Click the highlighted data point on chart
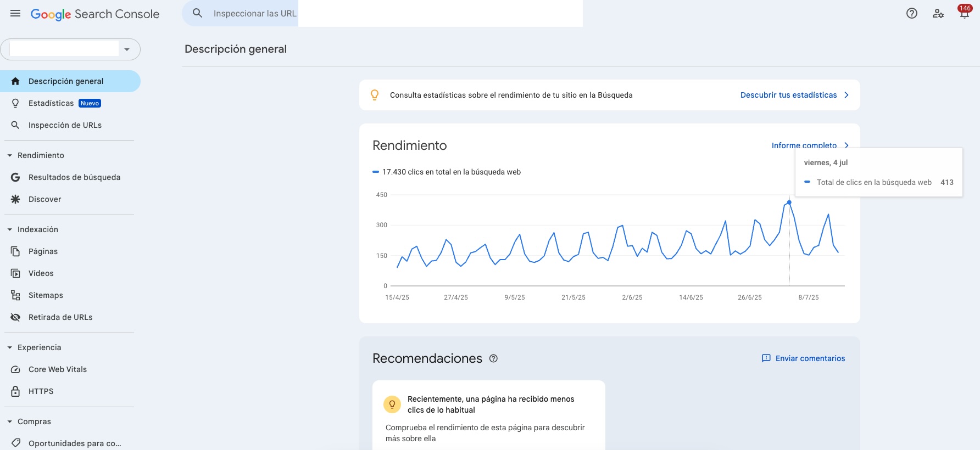 (789, 203)
